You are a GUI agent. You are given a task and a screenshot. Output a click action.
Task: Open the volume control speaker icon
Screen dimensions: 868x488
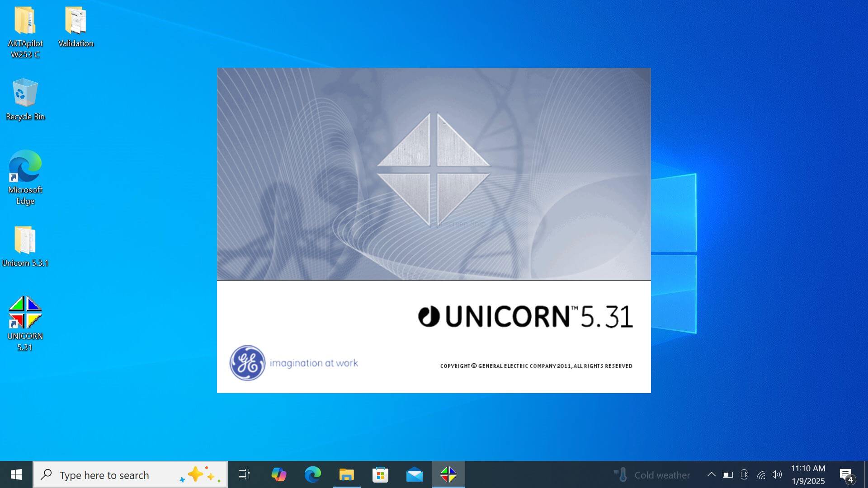click(x=777, y=474)
